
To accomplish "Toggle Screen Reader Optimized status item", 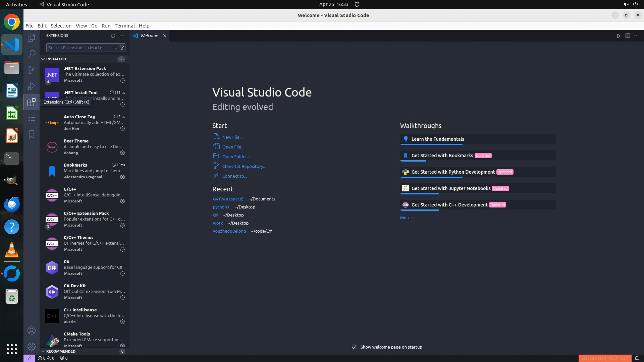I will click(x=605, y=358).
